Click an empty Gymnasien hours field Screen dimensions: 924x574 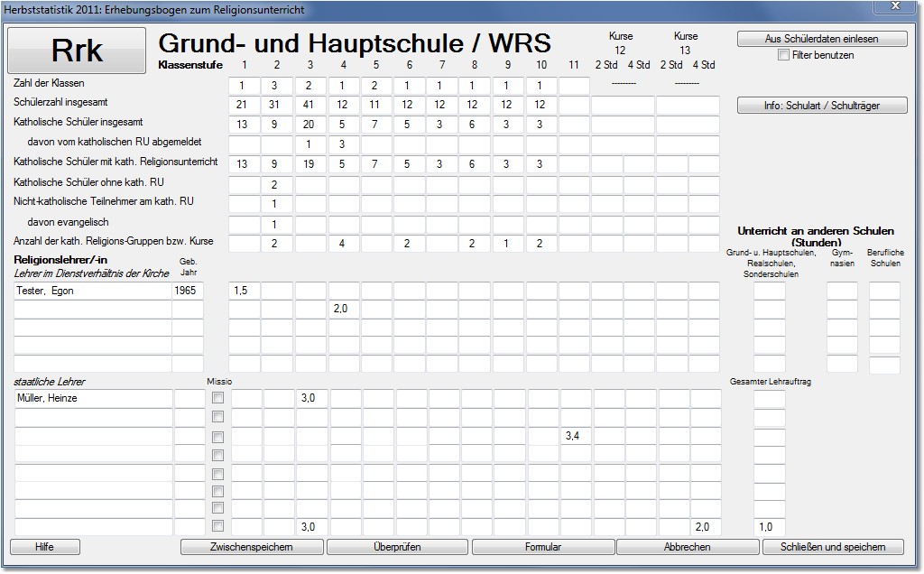click(841, 291)
